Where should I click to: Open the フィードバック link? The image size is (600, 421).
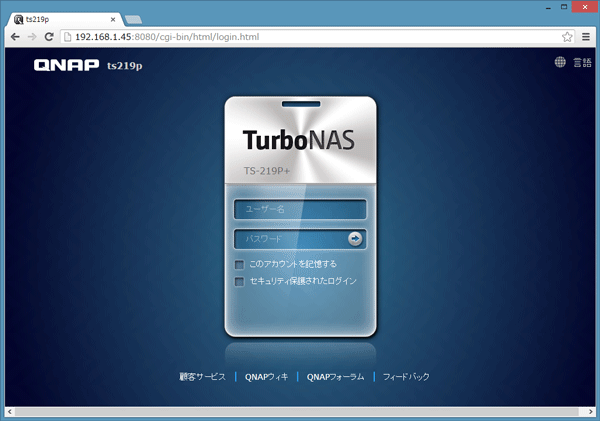pyautogui.click(x=406, y=377)
